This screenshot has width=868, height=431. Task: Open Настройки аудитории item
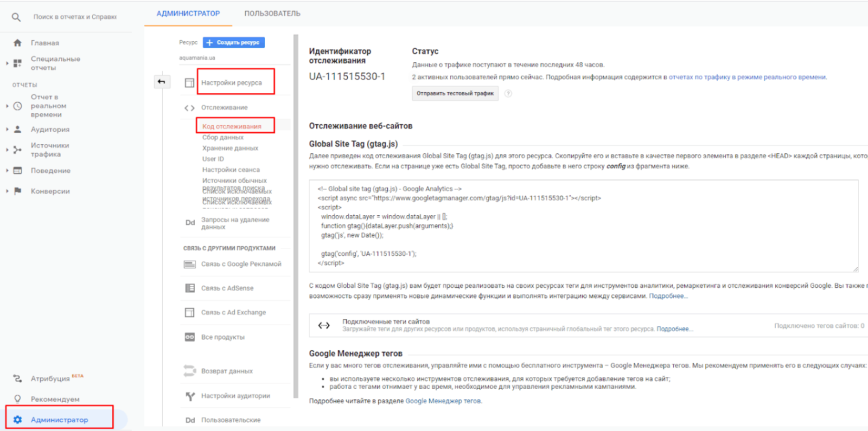pyautogui.click(x=235, y=396)
